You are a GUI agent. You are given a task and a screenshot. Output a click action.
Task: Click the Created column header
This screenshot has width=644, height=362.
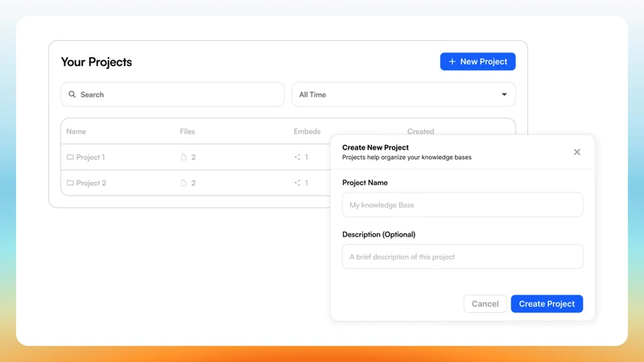[420, 131]
